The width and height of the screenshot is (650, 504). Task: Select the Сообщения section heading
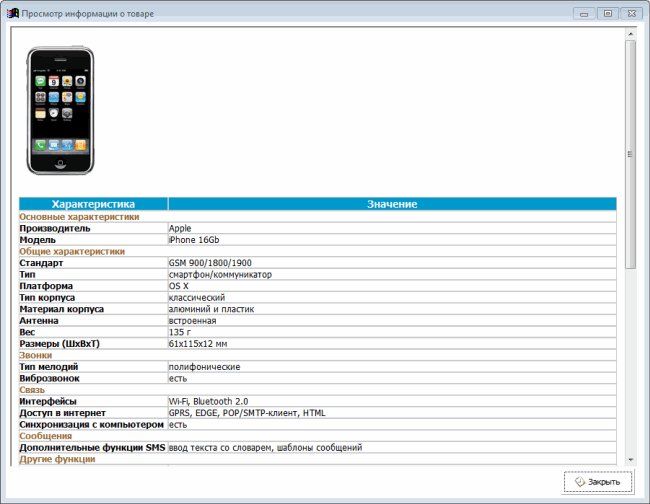(x=46, y=436)
